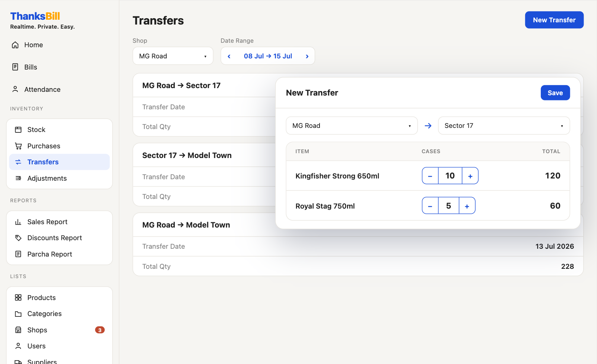Save the new transfer

coord(555,93)
